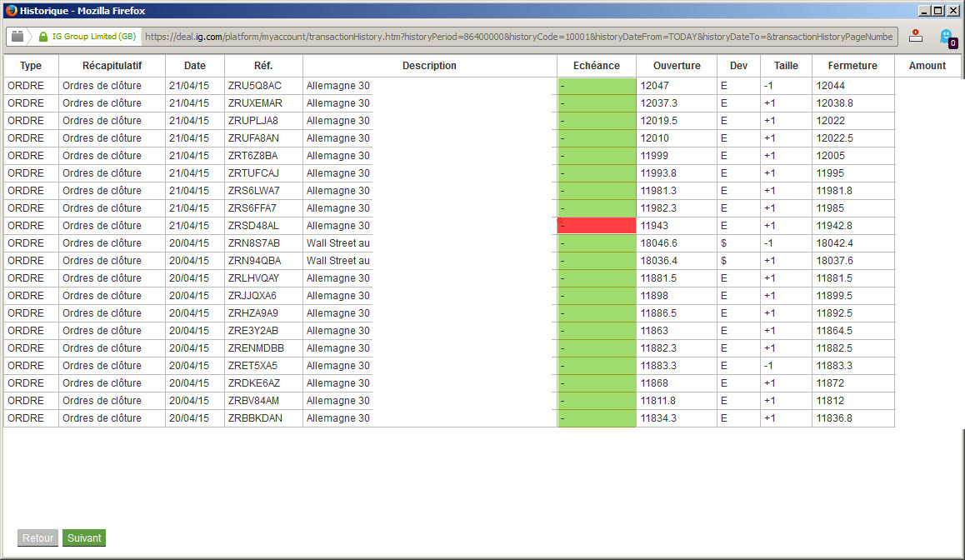
Task: Select reference ZRBV84AM
Action: click(253, 401)
